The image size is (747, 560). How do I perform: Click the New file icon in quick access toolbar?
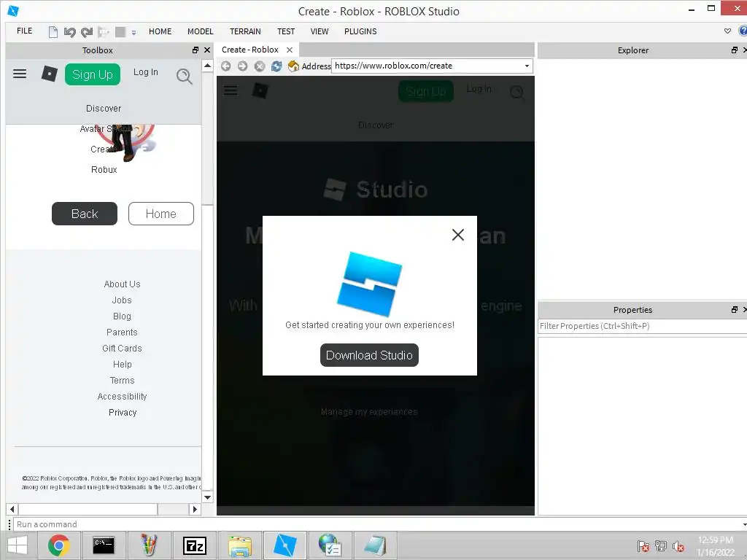tap(53, 32)
